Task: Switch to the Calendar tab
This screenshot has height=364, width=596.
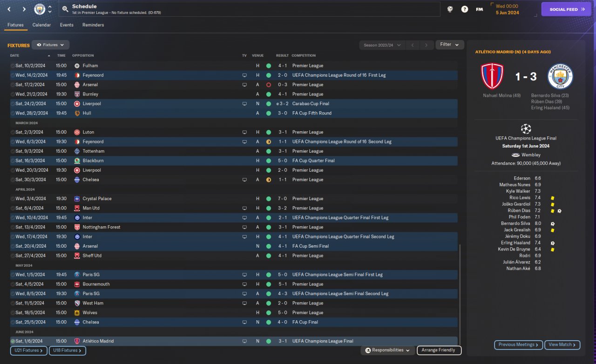Action: (42, 25)
